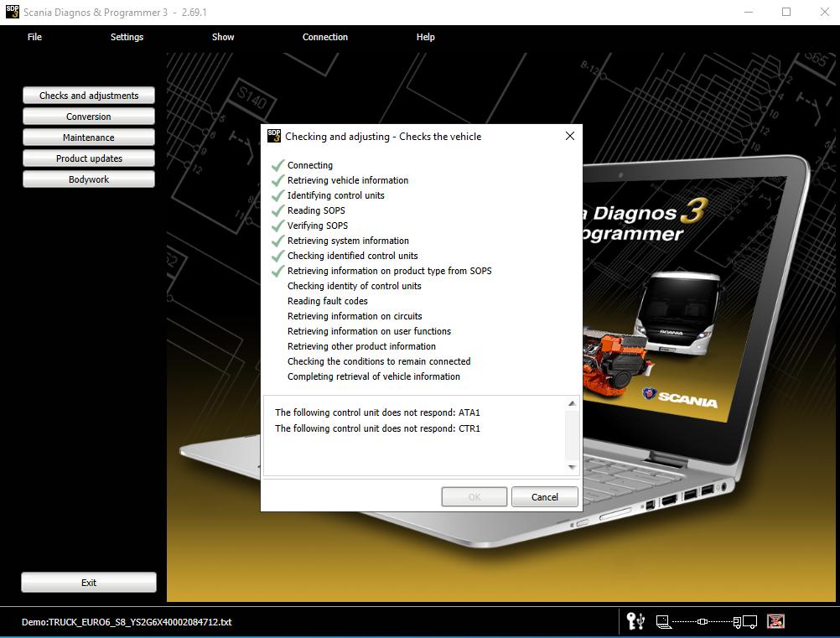Select the Bodywork option
Viewport: 840px width, 638px height.
(x=88, y=179)
